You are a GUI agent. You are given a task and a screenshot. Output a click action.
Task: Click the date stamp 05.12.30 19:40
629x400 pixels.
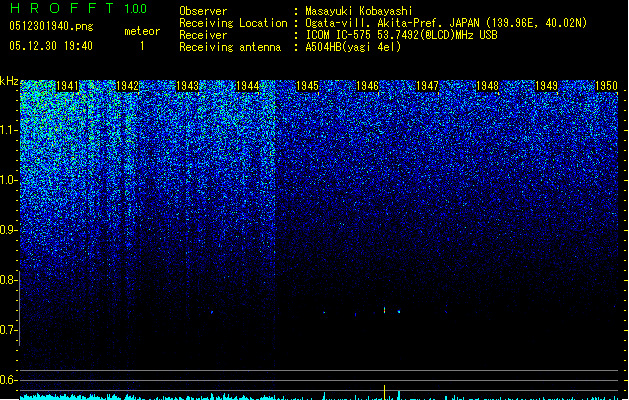click(x=51, y=46)
